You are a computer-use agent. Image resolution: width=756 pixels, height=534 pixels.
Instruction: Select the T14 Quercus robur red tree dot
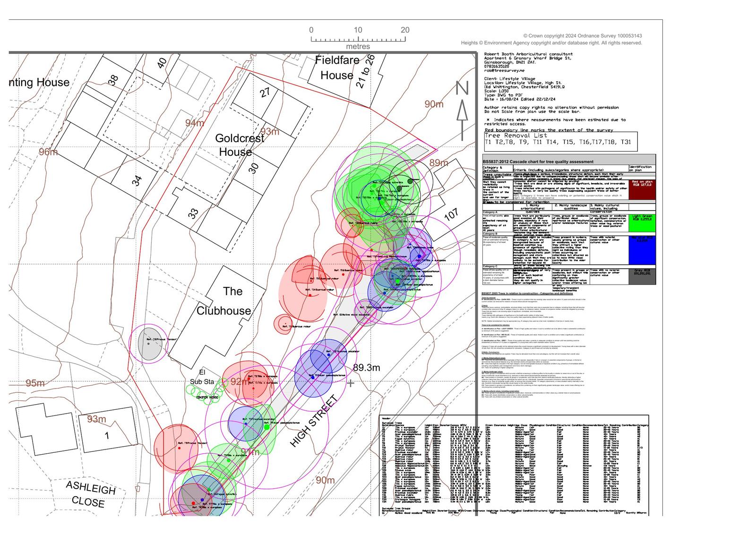pos(310,295)
